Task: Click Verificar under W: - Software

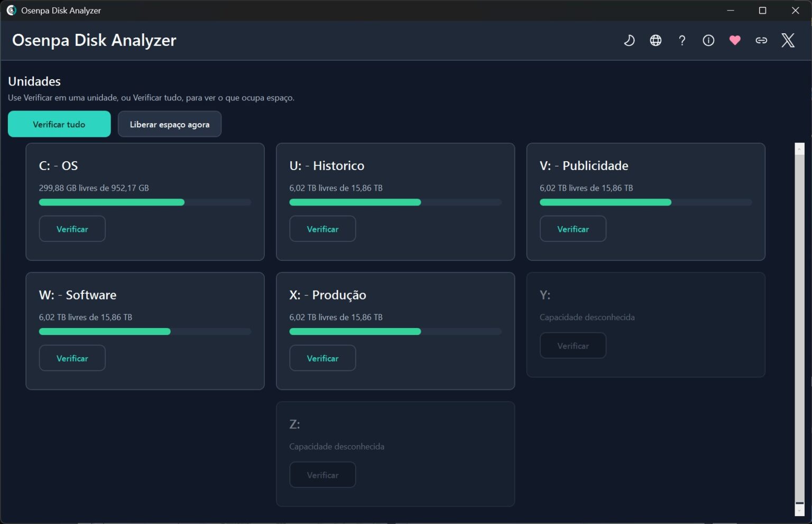Action: (72, 358)
